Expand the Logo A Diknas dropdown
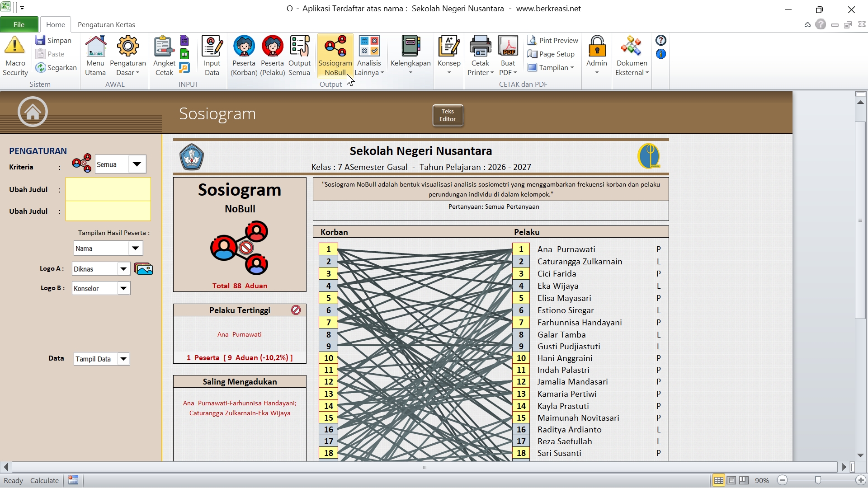This screenshot has height=488, width=868. pyautogui.click(x=123, y=269)
